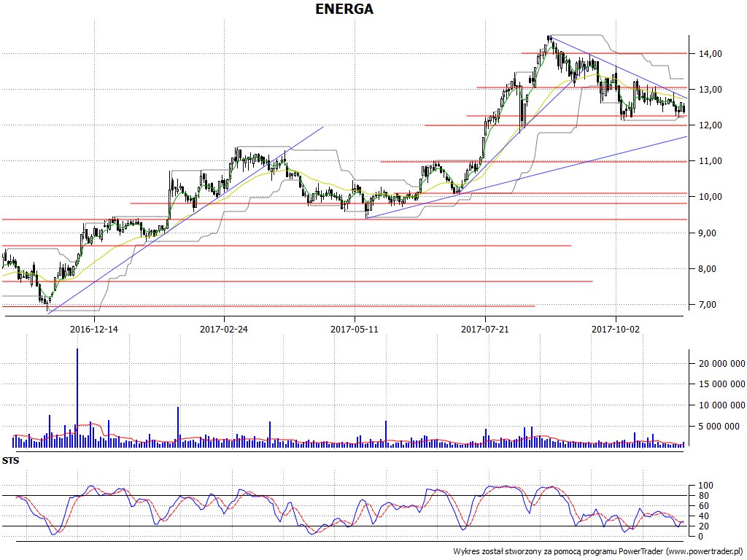Image resolution: width=747 pixels, height=560 pixels.
Task: Click the 2017-05-11 date label
Action: click(355, 329)
